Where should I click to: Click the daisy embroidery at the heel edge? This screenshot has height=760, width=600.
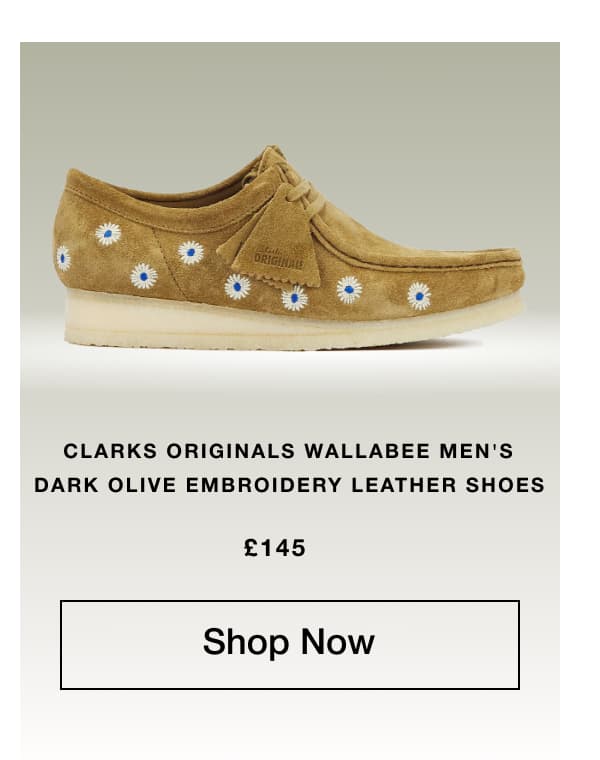click(63, 258)
